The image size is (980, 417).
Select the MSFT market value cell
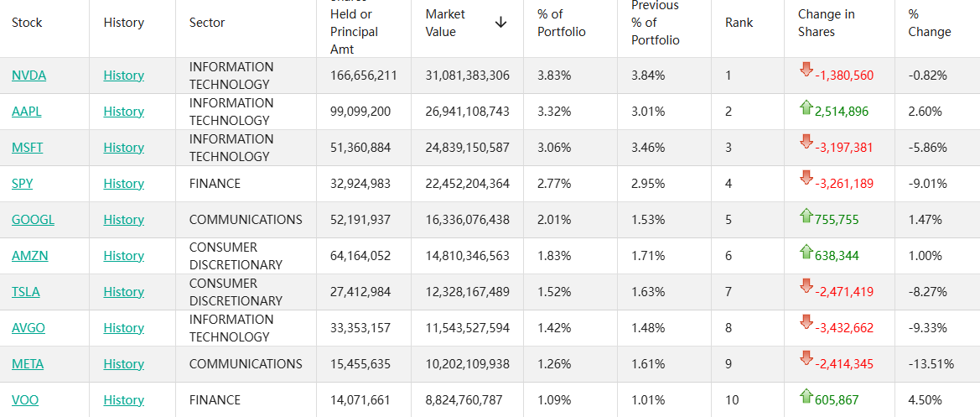(467, 148)
